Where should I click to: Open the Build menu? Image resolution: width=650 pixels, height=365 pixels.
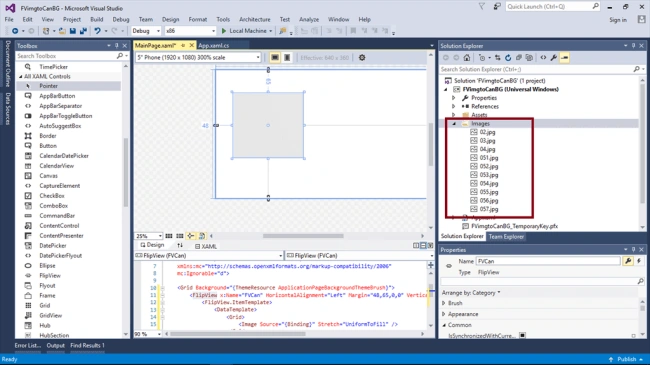point(97,19)
